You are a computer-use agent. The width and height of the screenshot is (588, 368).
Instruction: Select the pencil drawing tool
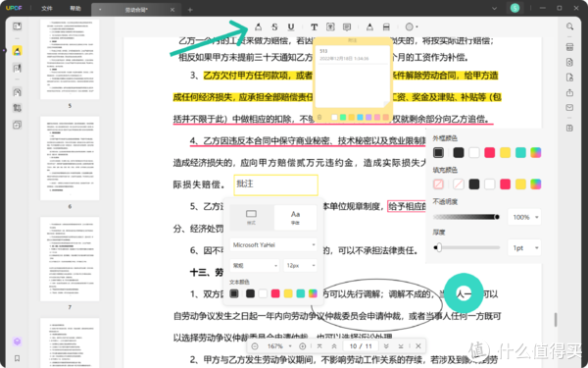pos(369,27)
